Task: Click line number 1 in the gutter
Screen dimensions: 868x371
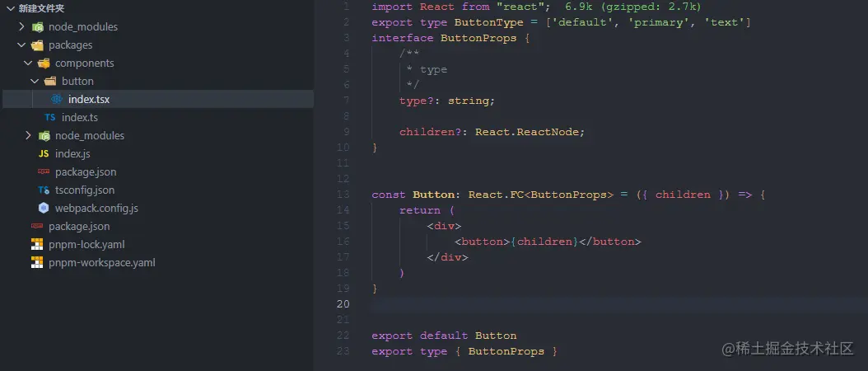Action: coord(347,7)
